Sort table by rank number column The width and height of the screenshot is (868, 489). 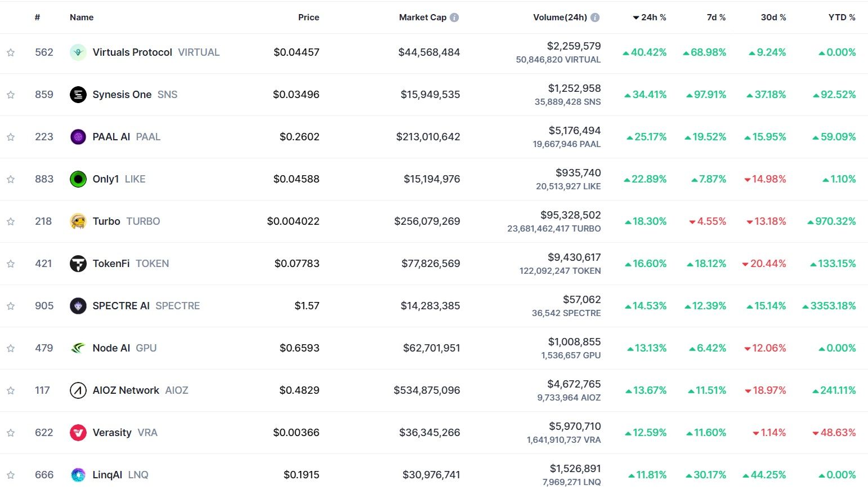pyautogui.click(x=37, y=17)
